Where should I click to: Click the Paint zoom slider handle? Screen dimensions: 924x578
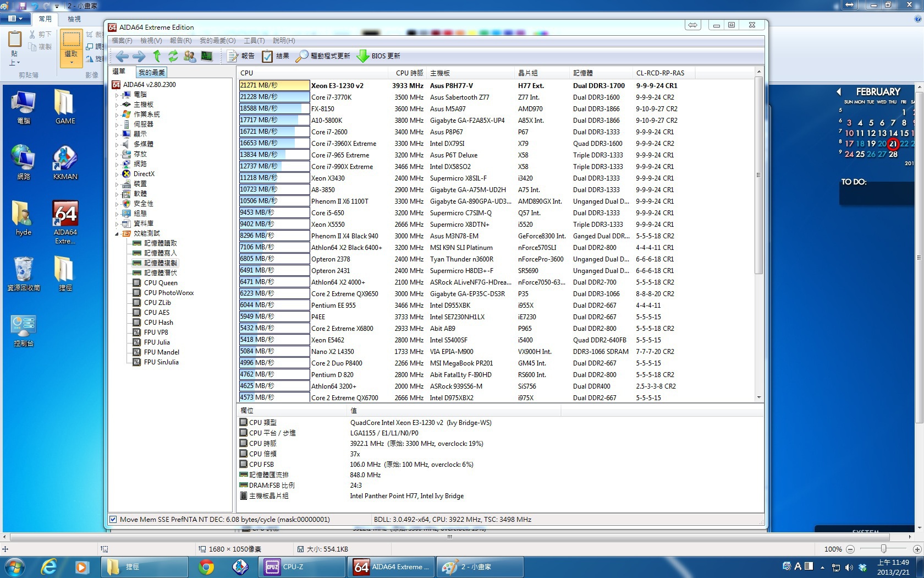(x=883, y=549)
